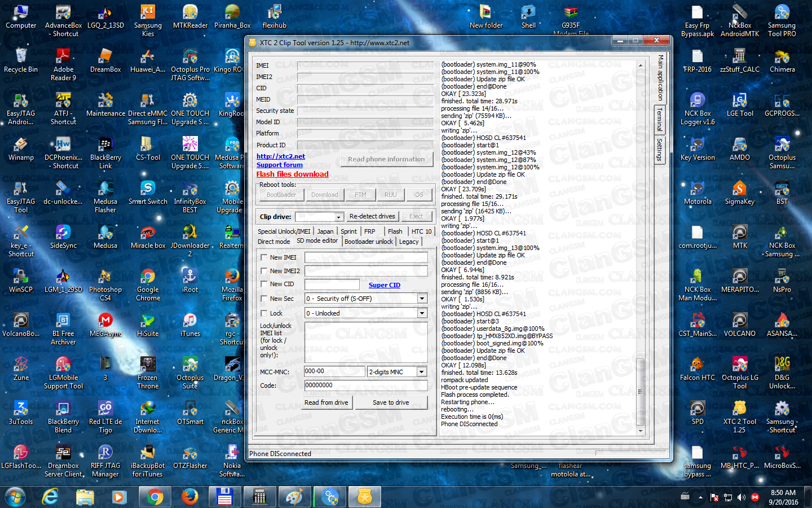This screenshot has width=812, height=508.
Task: Select the Settings side tab
Action: (660, 150)
